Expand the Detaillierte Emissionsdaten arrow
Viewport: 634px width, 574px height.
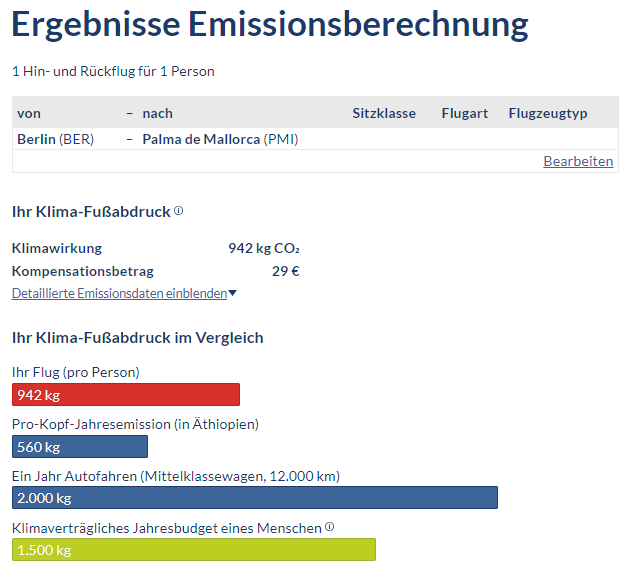(x=233, y=294)
